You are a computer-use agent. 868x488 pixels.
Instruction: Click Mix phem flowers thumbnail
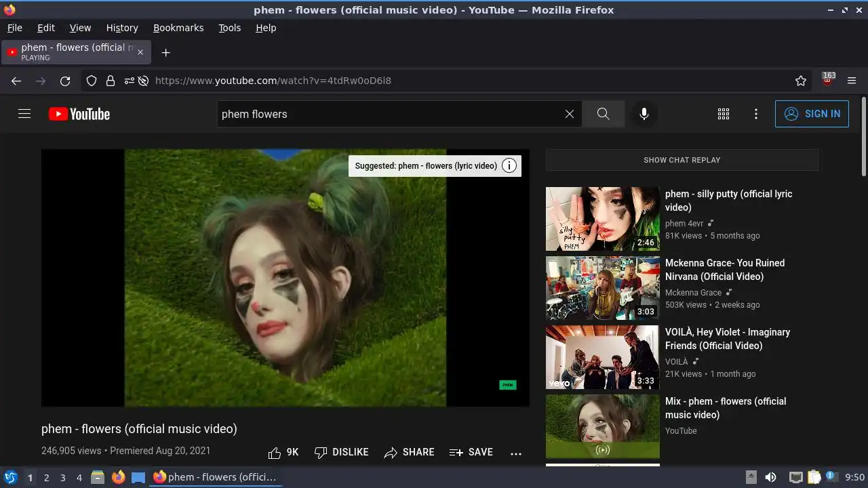602,426
